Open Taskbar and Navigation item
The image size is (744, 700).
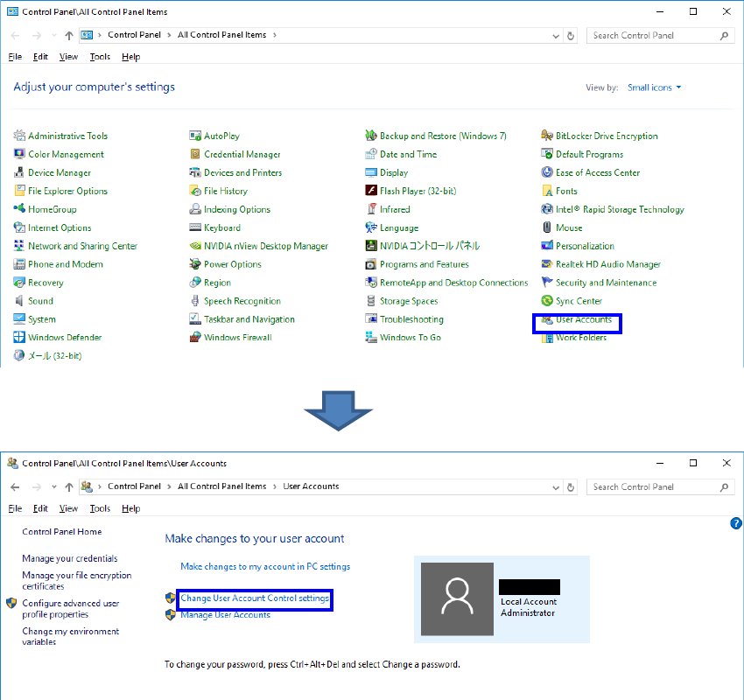coord(249,319)
